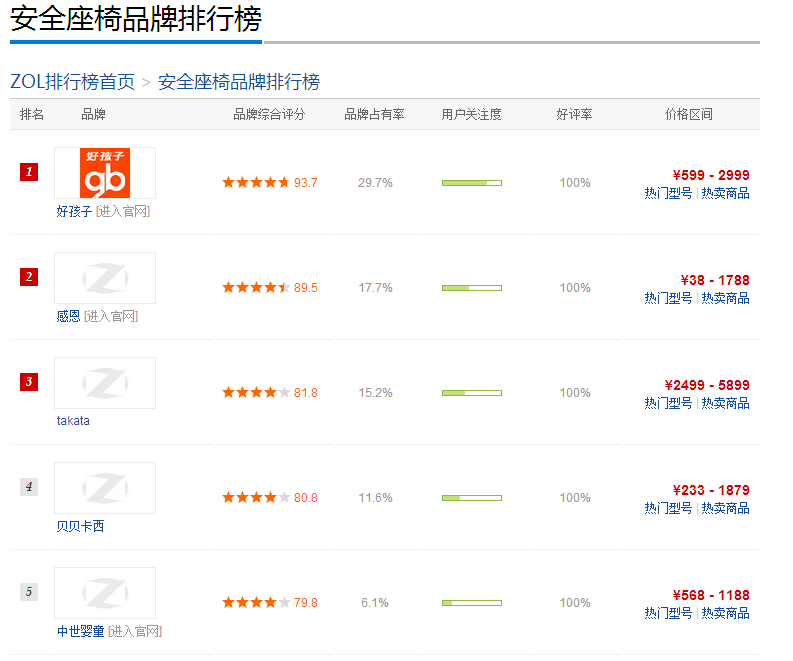Open the 感恩 brand placeholder logo
The image size is (793, 661).
point(105,278)
